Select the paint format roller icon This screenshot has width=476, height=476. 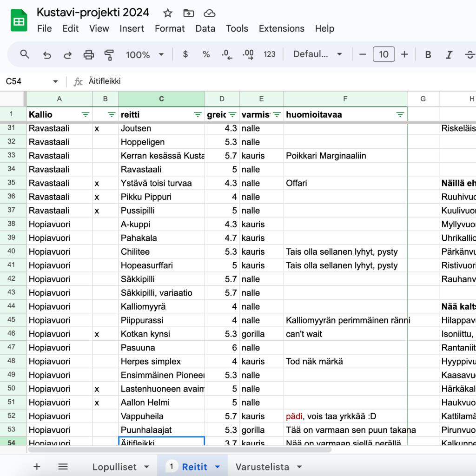109,54
